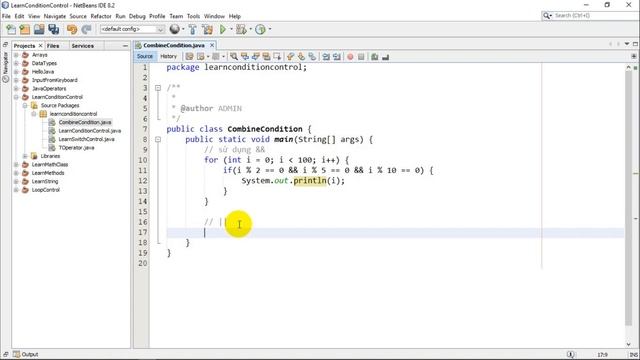Collapse the Javadoc comment fold at line 3
640x360 pixels.
158,88
